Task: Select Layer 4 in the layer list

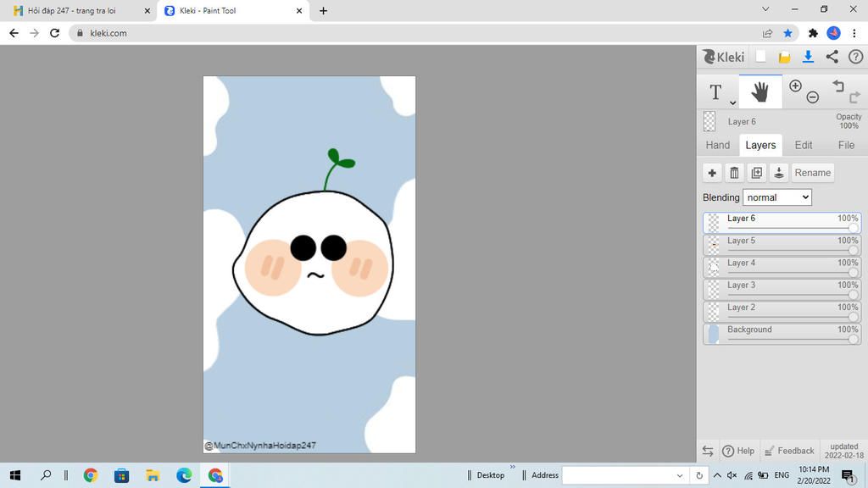Action: tap(782, 267)
